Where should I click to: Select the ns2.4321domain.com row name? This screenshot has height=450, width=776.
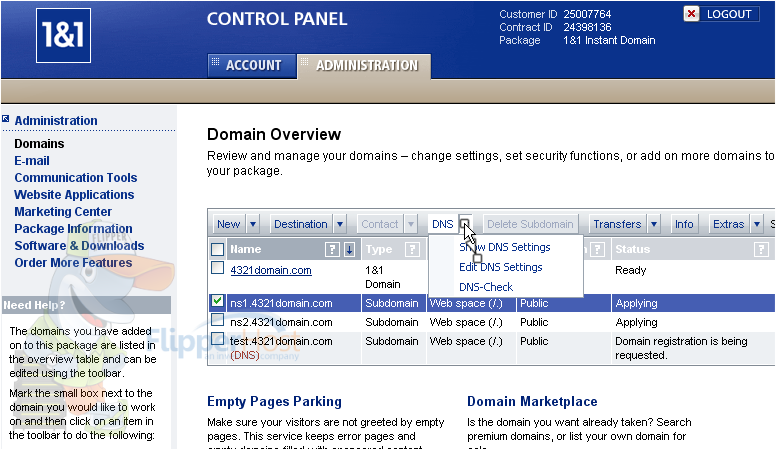[281, 322]
